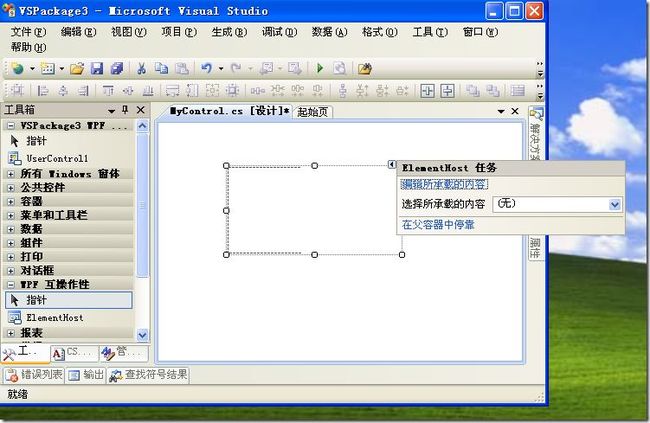This screenshot has height=423, width=650.
Task: Click the Align Middles layout icon
Action: pos(128,90)
